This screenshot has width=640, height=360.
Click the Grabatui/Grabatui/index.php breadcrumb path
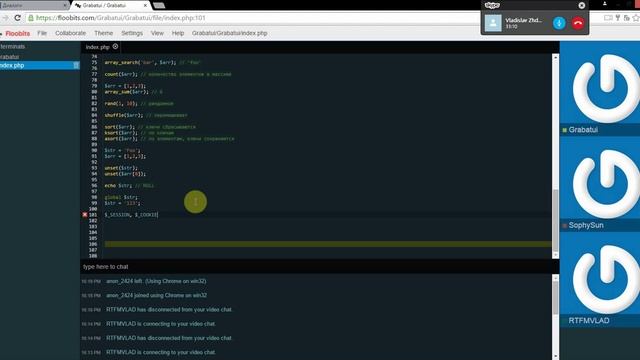[229, 33]
